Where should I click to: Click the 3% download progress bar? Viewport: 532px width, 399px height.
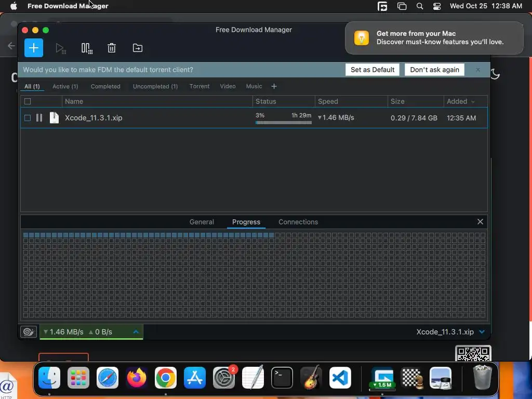pyautogui.click(x=283, y=123)
